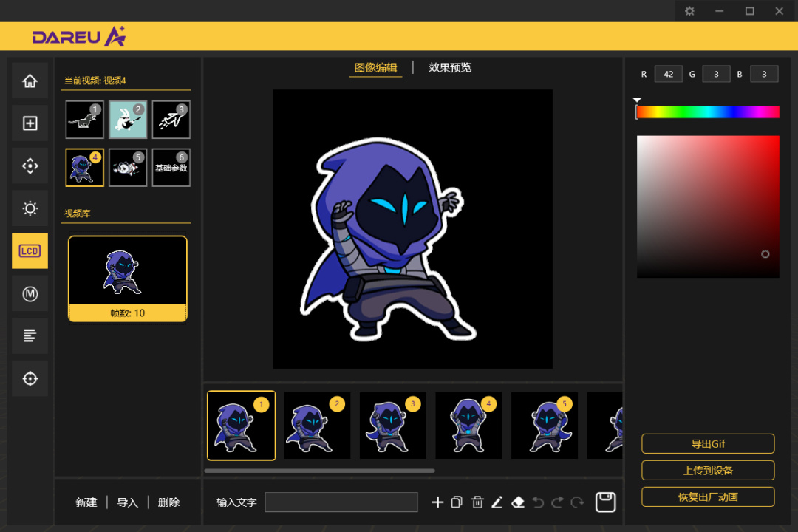Click the 视频库 heading

78,214
